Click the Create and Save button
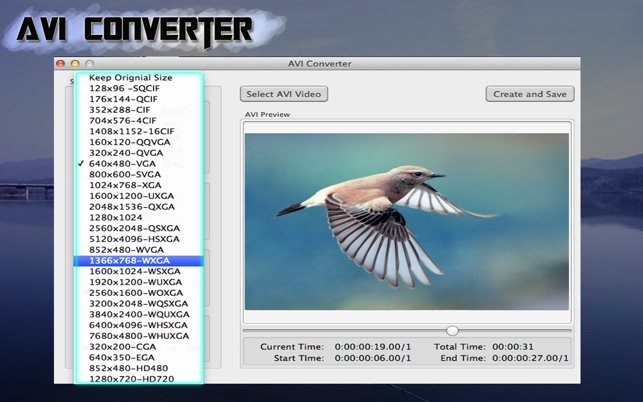Image resolution: width=643 pixels, height=402 pixels. (530, 94)
